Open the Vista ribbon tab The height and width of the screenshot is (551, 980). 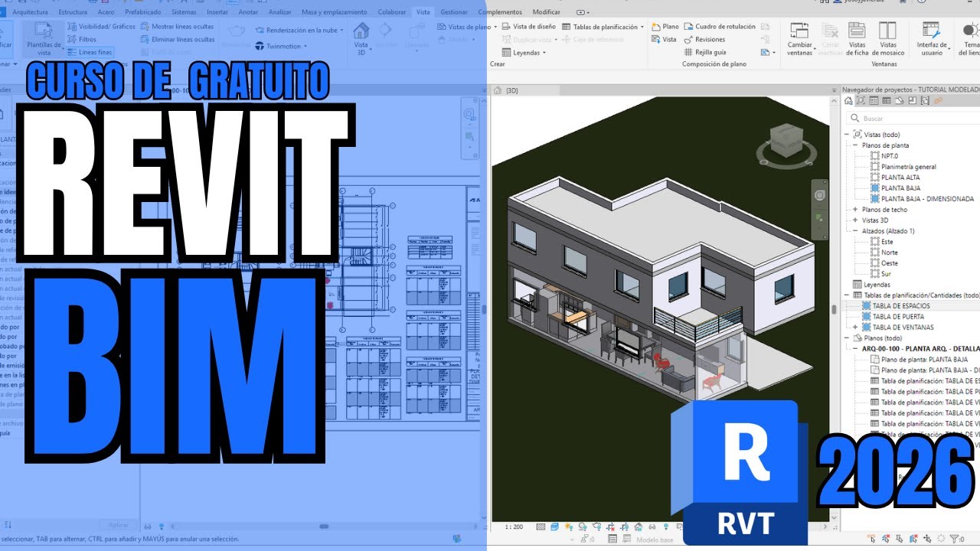tap(423, 12)
